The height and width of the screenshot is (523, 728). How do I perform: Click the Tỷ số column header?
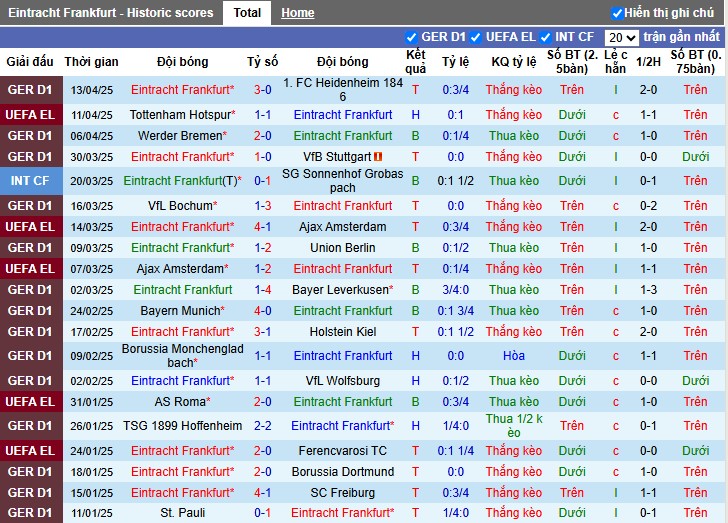pyautogui.click(x=262, y=61)
